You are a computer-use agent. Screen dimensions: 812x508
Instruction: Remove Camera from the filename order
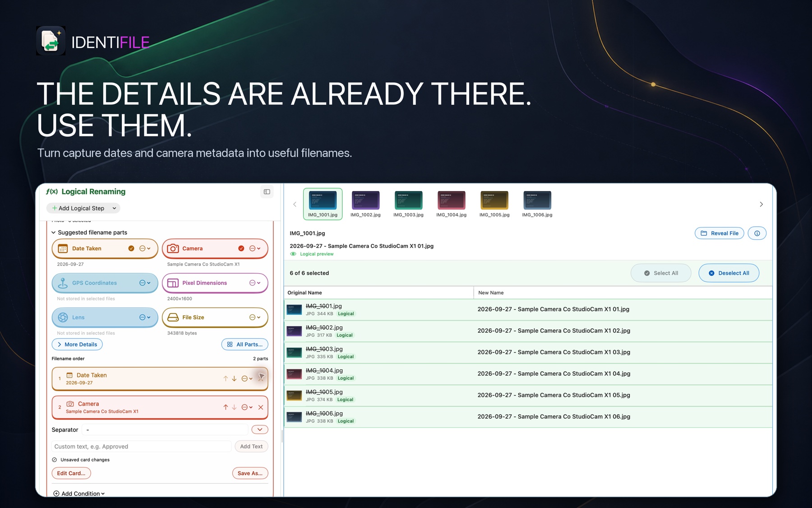point(261,407)
